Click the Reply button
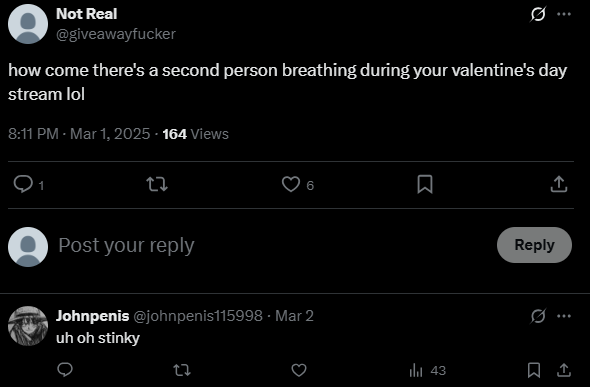This screenshot has height=387, width=590. tap(534, 245)
